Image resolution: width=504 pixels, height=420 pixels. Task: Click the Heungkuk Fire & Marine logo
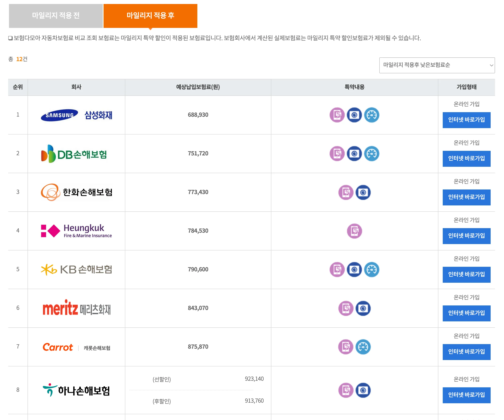76,231
